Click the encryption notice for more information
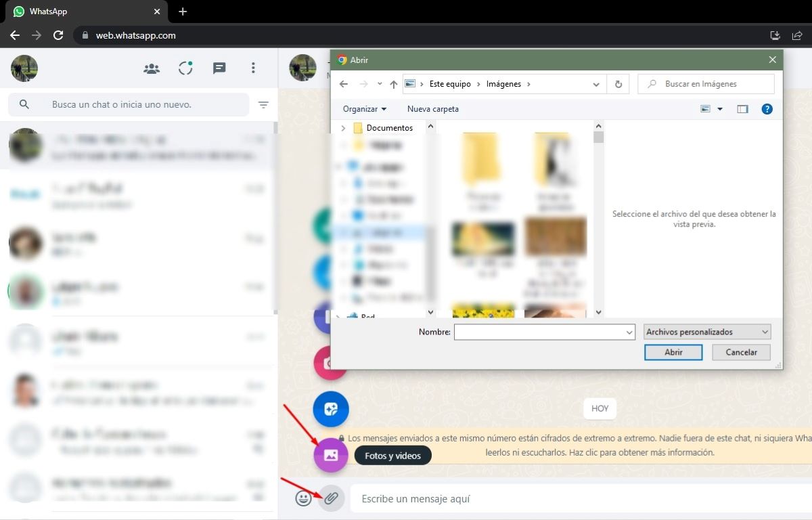This screenshot has height=520, width=812. (x=574, y=446)
